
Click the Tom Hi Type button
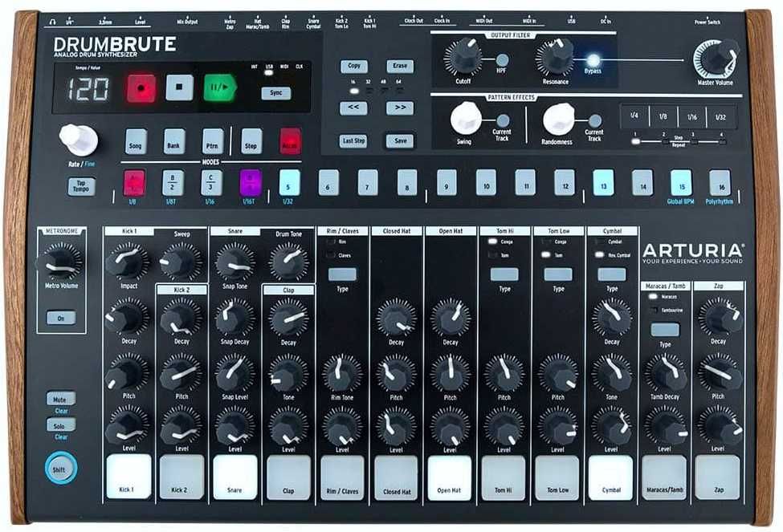[504, 274]
